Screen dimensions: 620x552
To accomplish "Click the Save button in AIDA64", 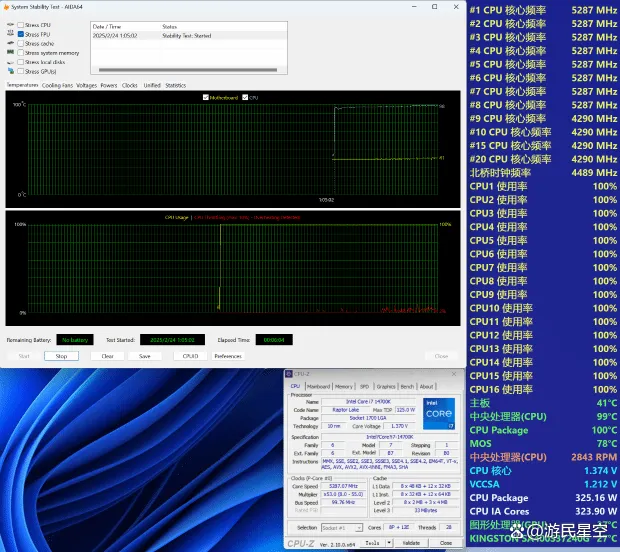I will click(145, 356).
